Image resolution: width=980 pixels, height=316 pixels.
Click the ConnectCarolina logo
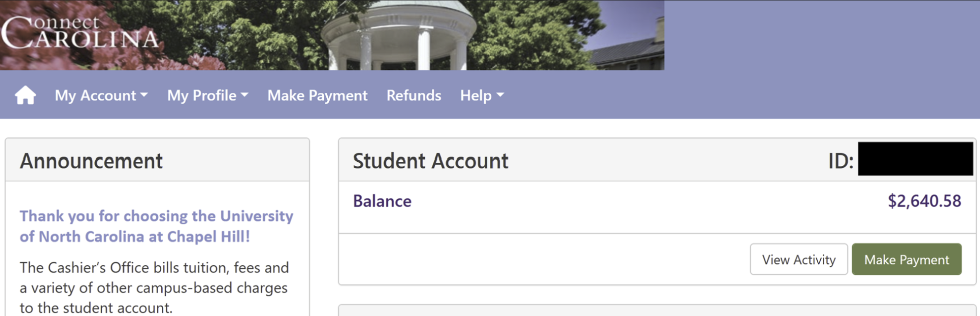click(x=80, y=32)
